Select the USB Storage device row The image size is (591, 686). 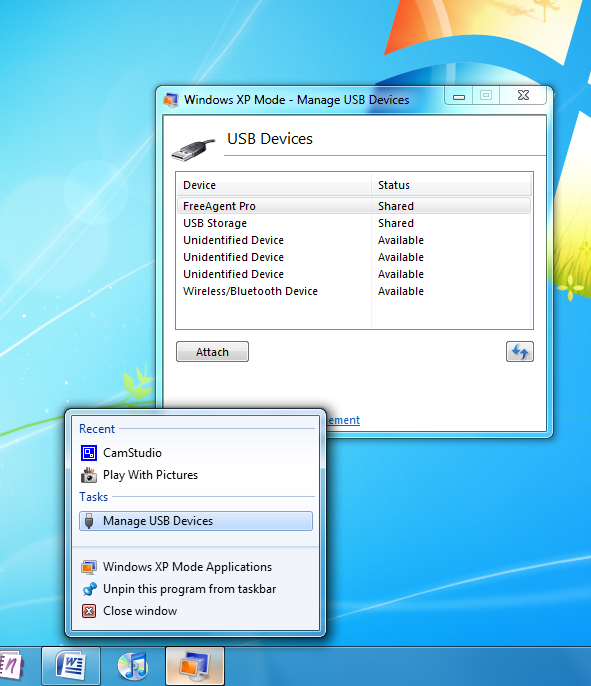(354, 223)
